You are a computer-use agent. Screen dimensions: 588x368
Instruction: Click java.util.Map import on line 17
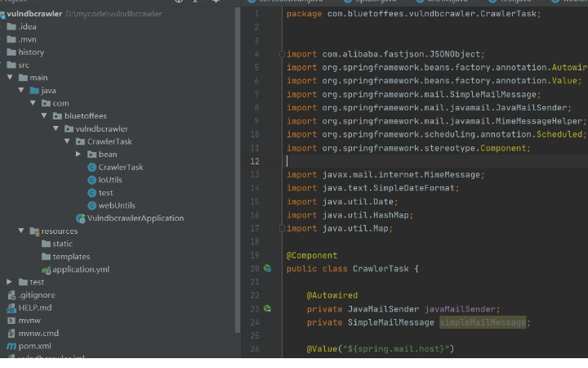click(x=355, y=228)
